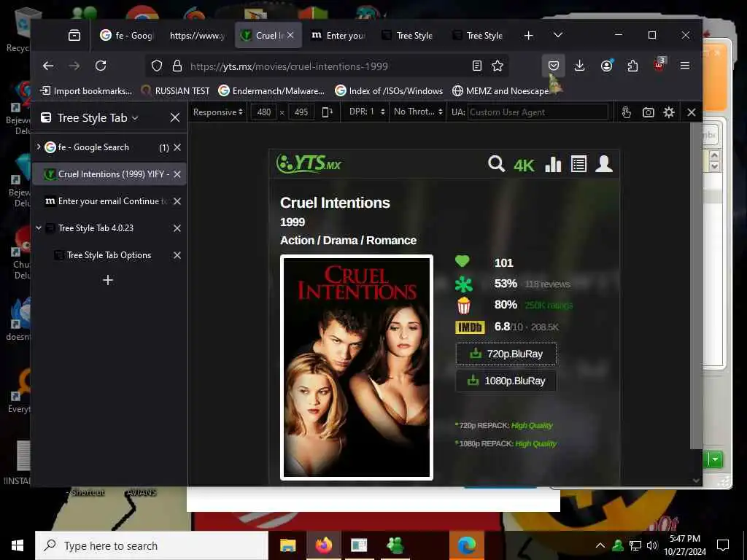
Task: Open IMDb rating badge
Action: pos(470,327)
